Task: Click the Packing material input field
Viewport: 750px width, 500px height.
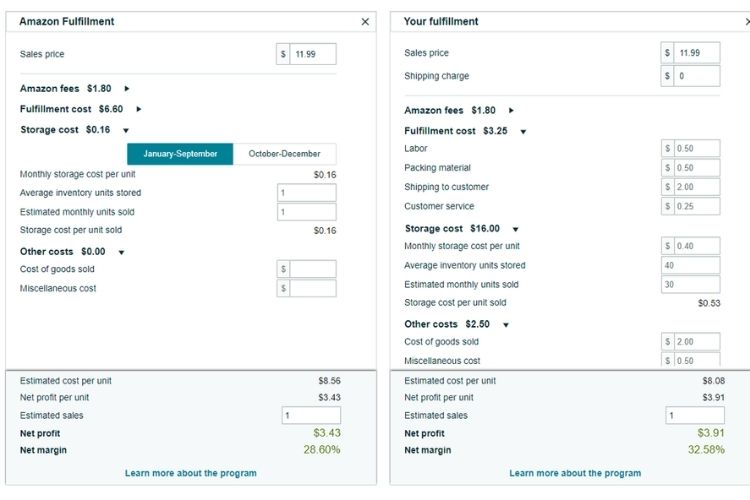Action: tap(696, 167)
